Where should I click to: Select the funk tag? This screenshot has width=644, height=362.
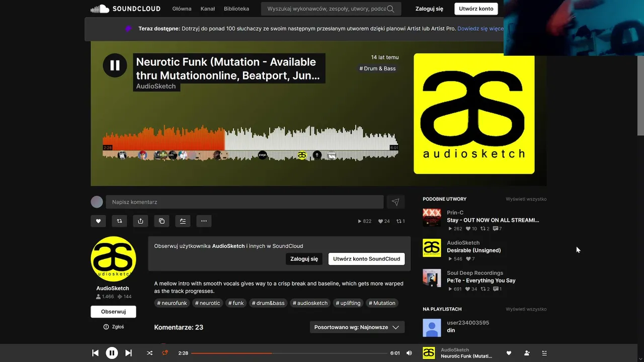[236, 303]
